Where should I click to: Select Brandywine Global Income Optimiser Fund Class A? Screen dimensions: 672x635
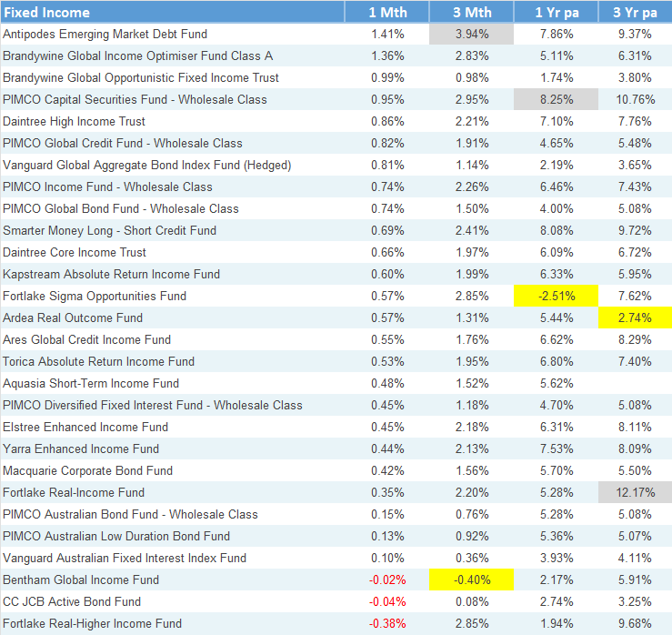coord(137,55)
